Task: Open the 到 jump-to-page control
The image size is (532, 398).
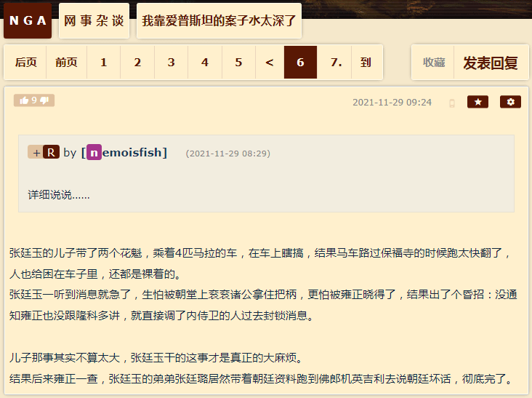Action: 366,62
